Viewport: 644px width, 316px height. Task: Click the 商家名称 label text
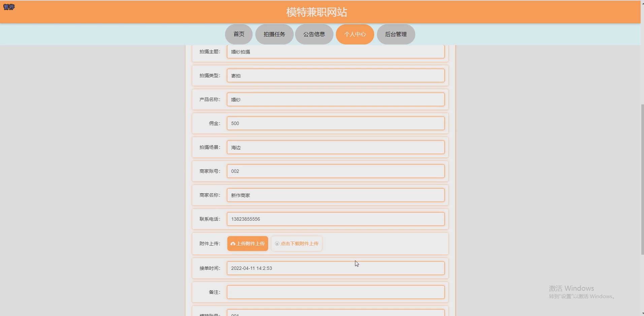point(210,195)
